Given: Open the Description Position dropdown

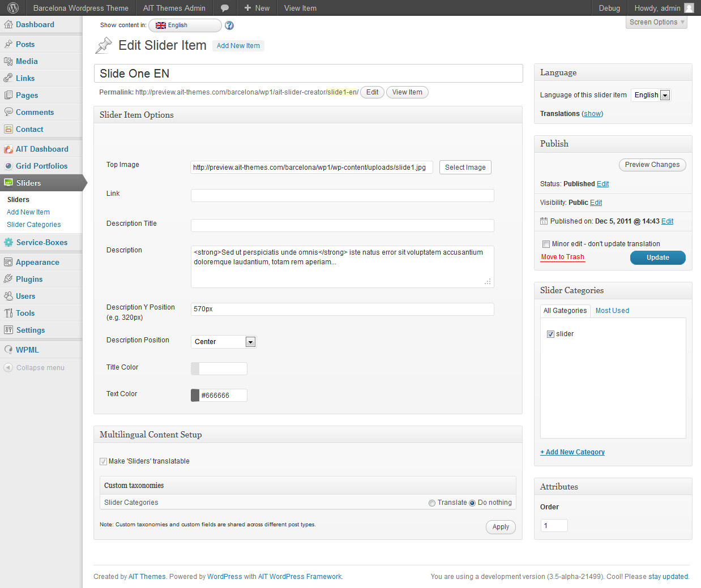Looking at the screenshot, I should pos(224,342).
